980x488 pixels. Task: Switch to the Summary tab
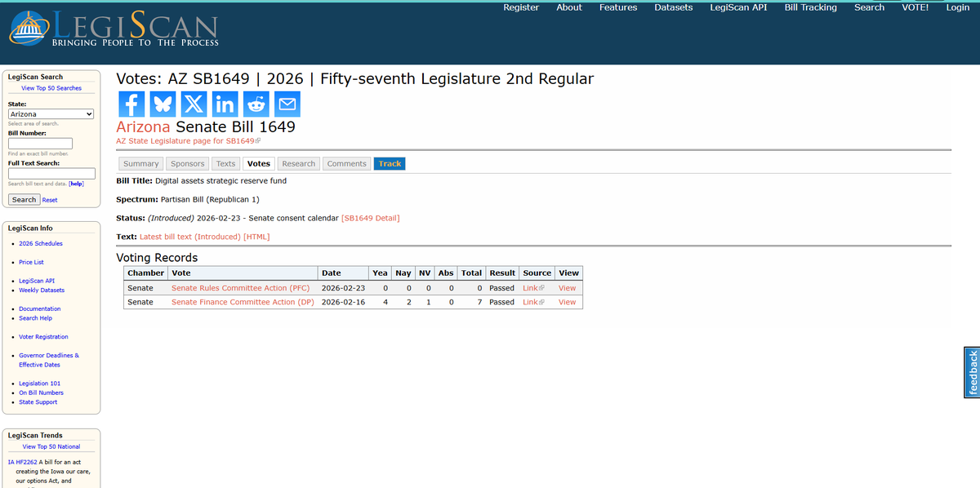141,164
